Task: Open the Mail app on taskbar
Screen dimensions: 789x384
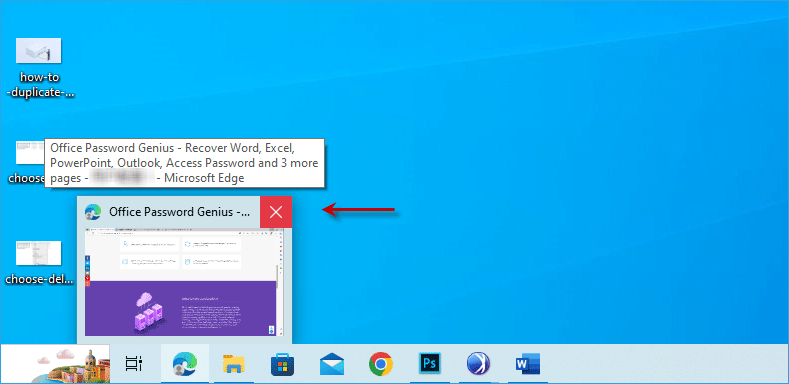Action: [x=332, y=364]
